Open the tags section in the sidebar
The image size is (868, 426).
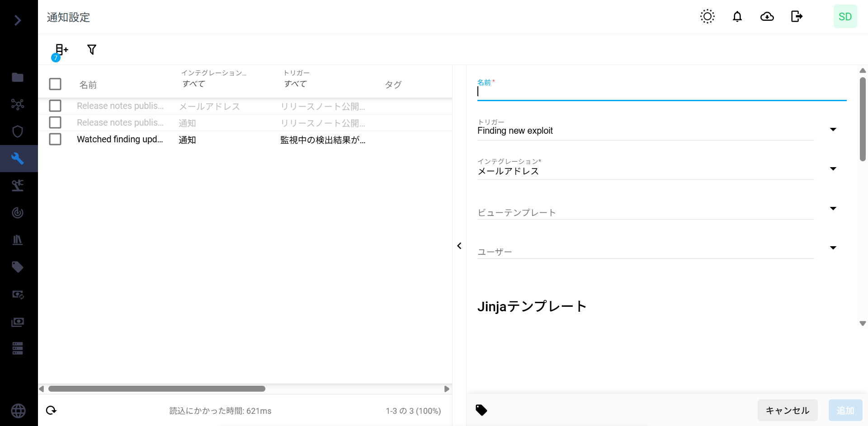[x=18, y=267]
